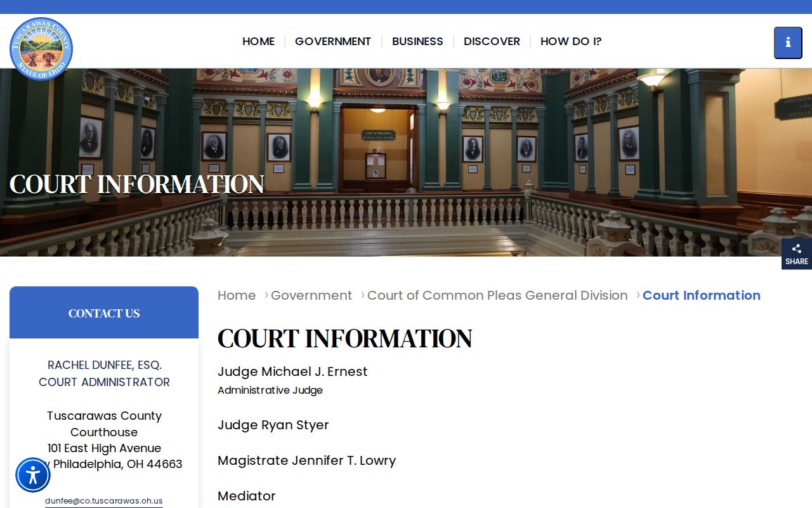Click the Contact Us panel header
Image resolution: width=812 pixels, height=508 pixels.
point(104,312)
